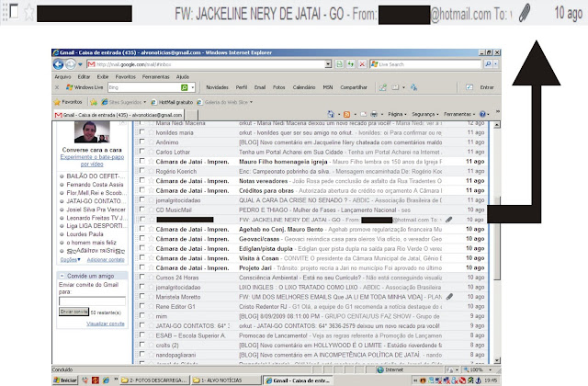Open the Bing search box dropdown
Viewport: 588px width, 386px height.
[193, 87]
